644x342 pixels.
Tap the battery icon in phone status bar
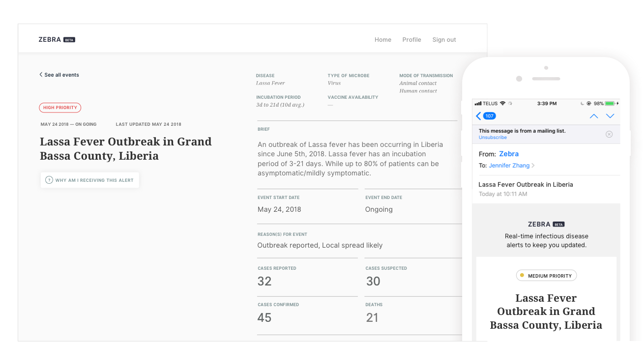pyautogui.click(x=610, y=104)
